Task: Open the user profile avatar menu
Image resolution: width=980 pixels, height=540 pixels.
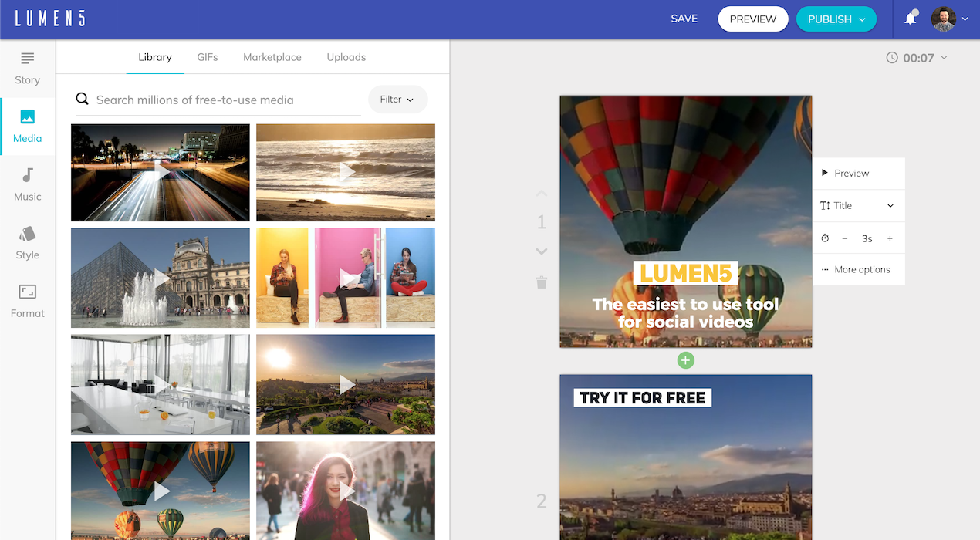Action: tap(943, 19)
